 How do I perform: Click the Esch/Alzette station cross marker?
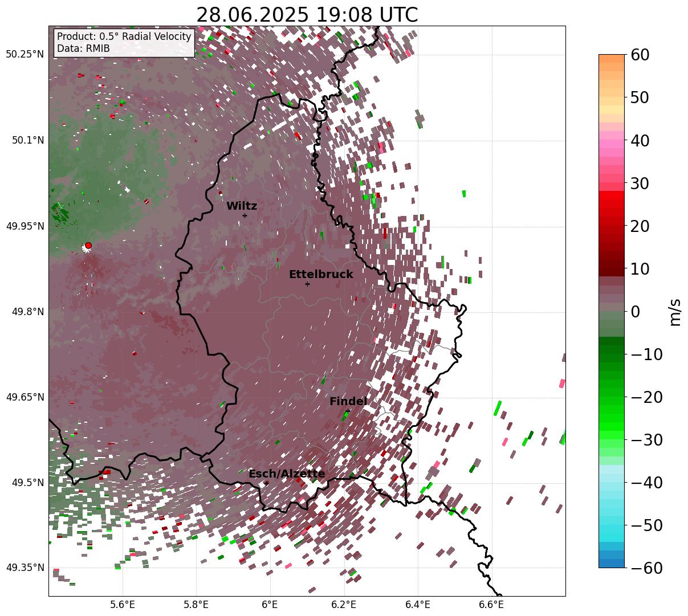[x=266, y=483]
